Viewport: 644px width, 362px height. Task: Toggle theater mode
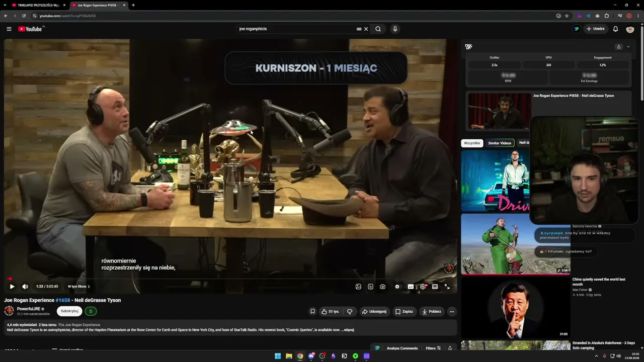[x=435, y=287]
